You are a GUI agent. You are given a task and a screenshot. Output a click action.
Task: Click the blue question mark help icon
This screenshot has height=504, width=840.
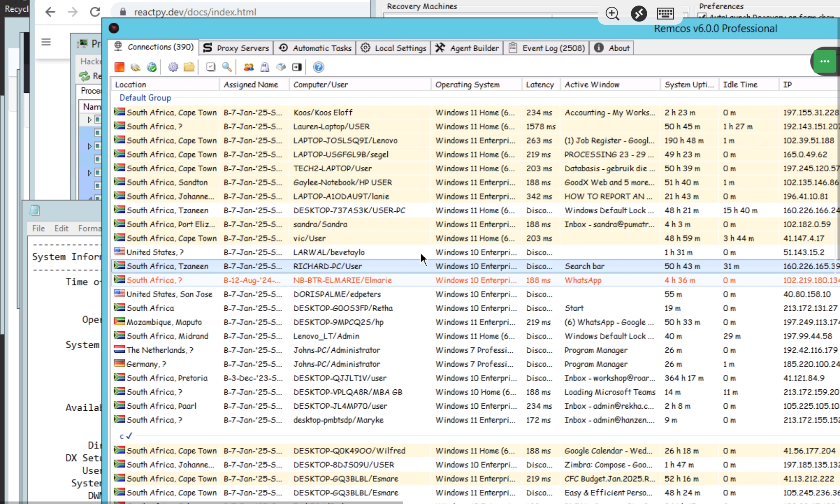click(318, 67)
